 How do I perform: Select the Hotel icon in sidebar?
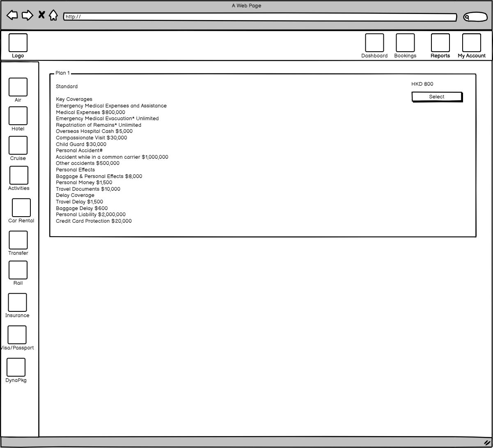(18, 116)
